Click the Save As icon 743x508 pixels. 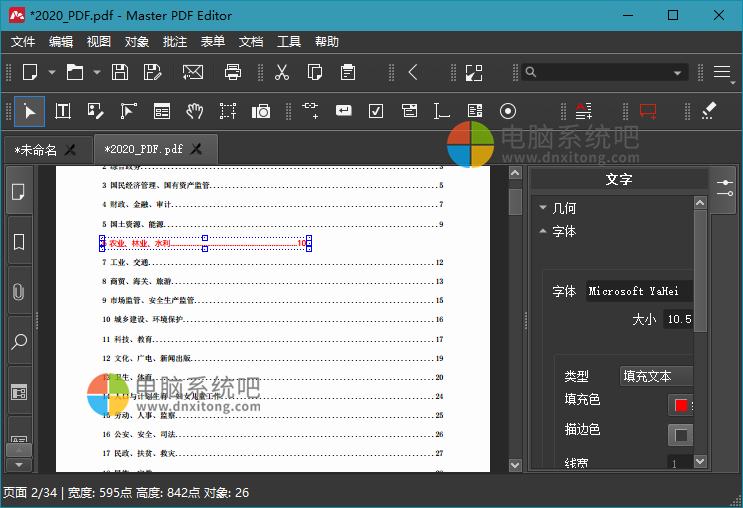[153, 73]
